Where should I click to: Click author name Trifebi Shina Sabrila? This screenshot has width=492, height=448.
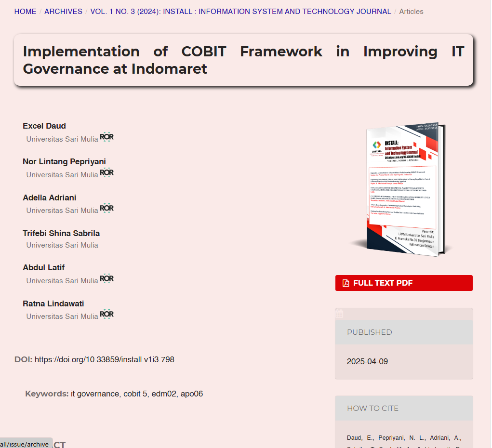point(61,233)
